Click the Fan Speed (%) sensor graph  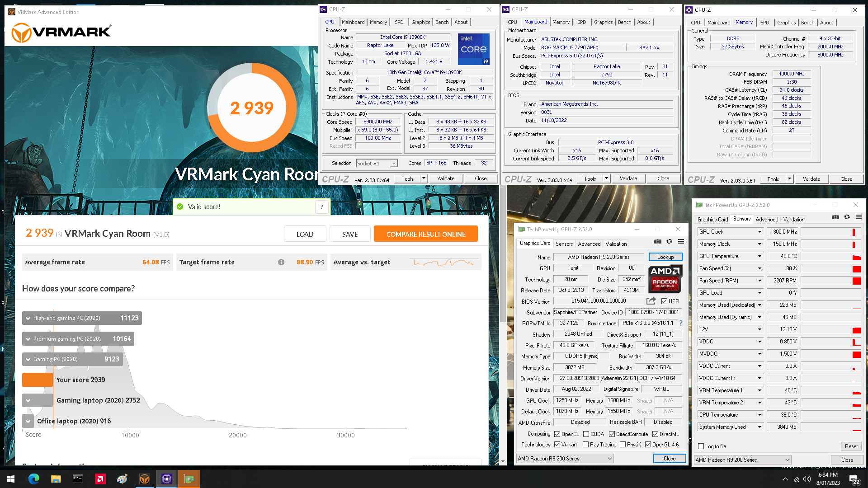(x=831, y=268)
